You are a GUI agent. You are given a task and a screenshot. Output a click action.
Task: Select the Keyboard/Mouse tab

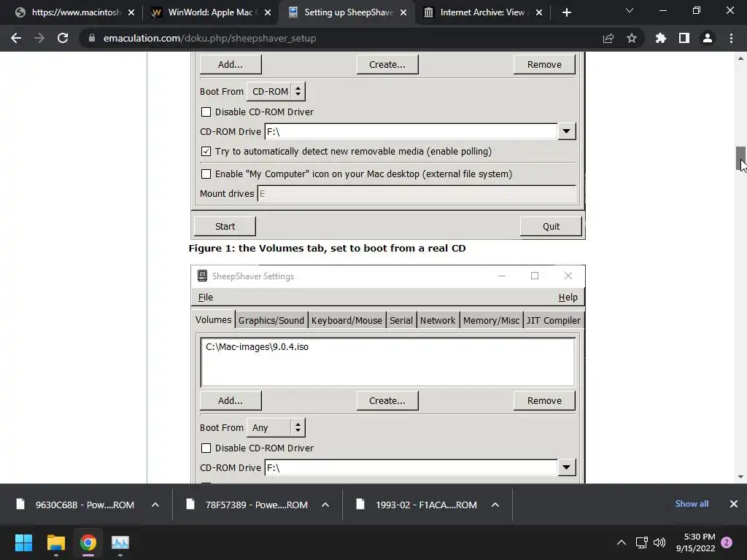[x=347, y=321]
